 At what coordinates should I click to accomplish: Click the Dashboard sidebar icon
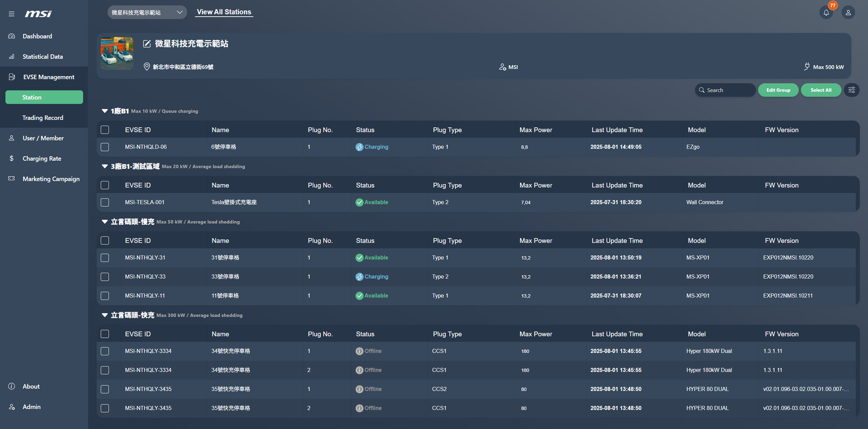coord(12,36)
